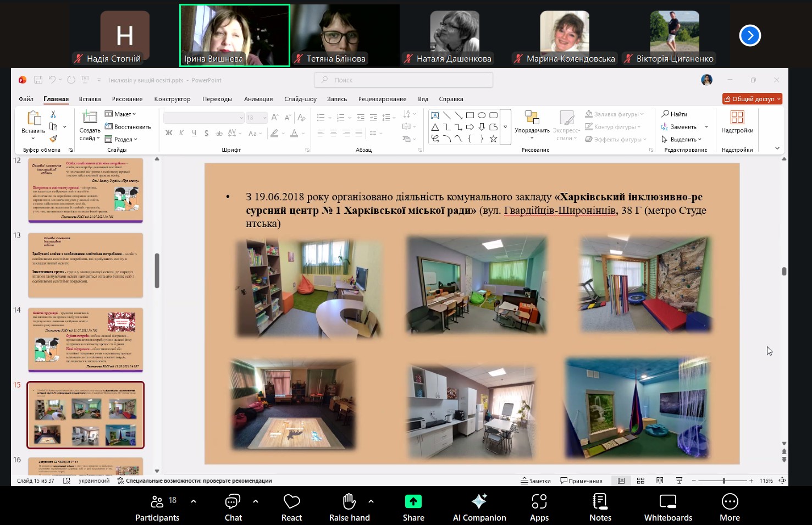Open AI Companion in Zoom toolbar
Image resolution: width=812 pixels, height=525 pixels.
(x=479, y=501)
